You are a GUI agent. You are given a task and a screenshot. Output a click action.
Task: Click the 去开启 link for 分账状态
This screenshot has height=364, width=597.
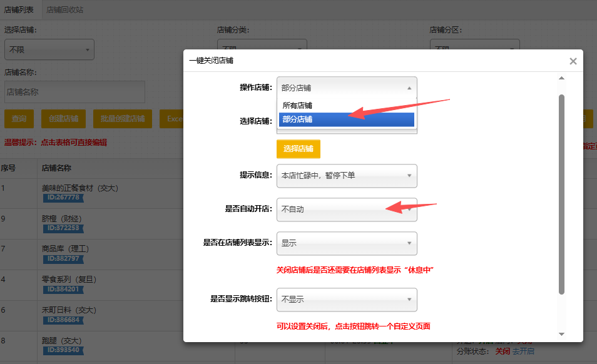(523, 351)
